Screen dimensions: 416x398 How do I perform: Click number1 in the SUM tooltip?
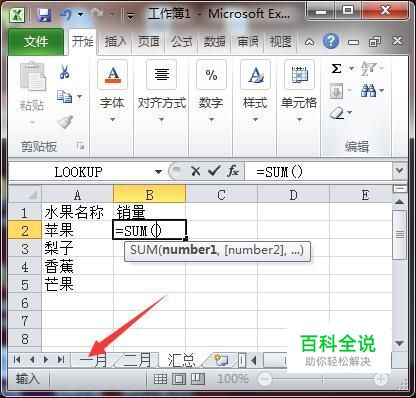pyautogui.click(x=189, y=250)
